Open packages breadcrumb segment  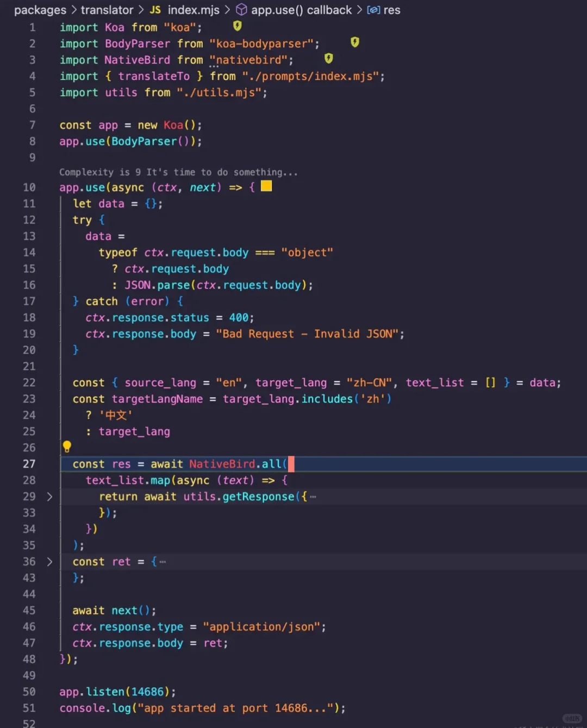point(40,10)
